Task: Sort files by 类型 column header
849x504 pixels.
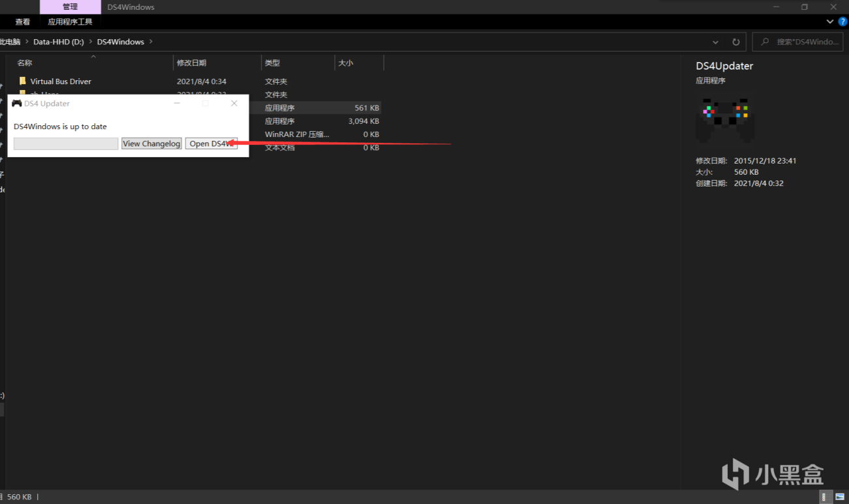Action: pyautogui.click(x=272, y=63)
